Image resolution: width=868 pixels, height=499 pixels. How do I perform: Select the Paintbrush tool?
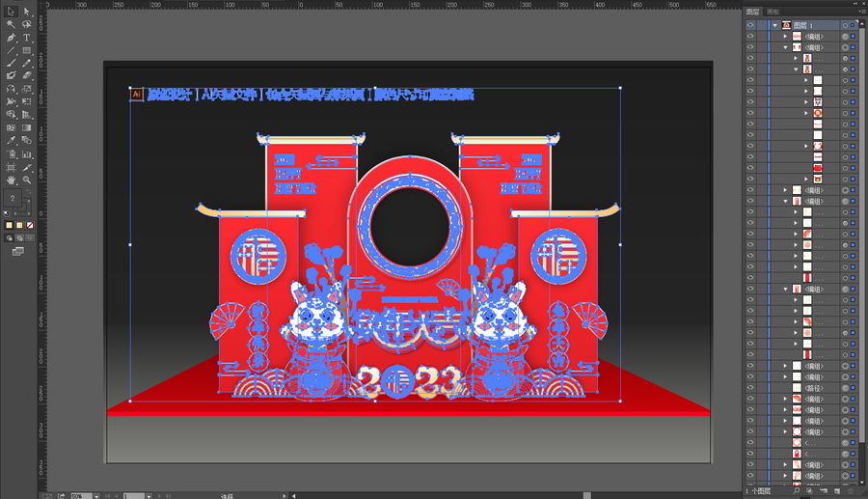(x=11, y=63)
